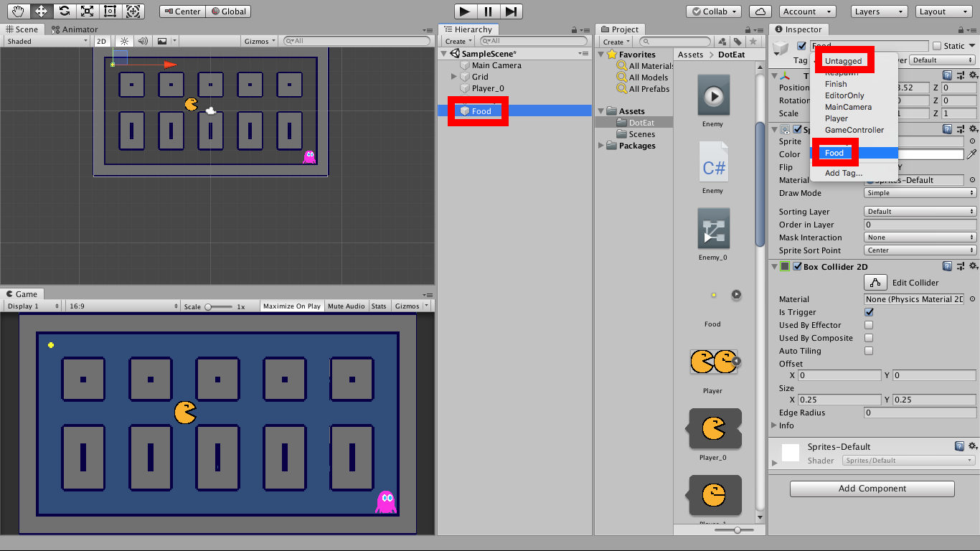Click the Game view Scale slider
The width and height of the screenshot is (980, 551).
219,306
